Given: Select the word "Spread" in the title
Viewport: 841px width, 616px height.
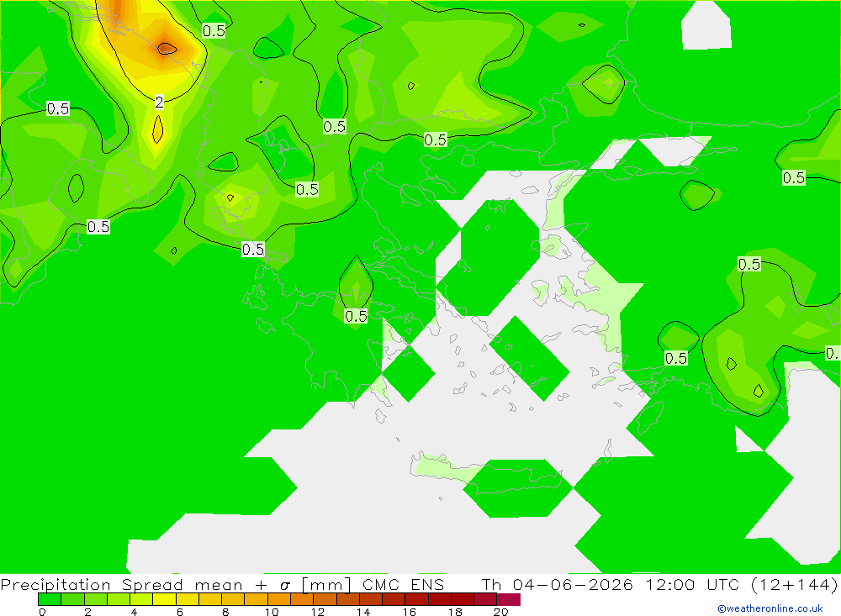Looking at the screenshot, I should 152,584.
